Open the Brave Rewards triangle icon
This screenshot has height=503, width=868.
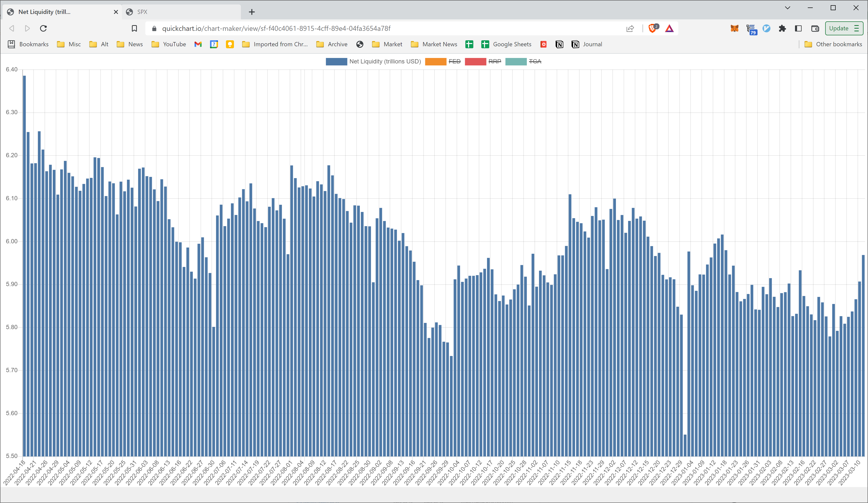coord(669,28)
